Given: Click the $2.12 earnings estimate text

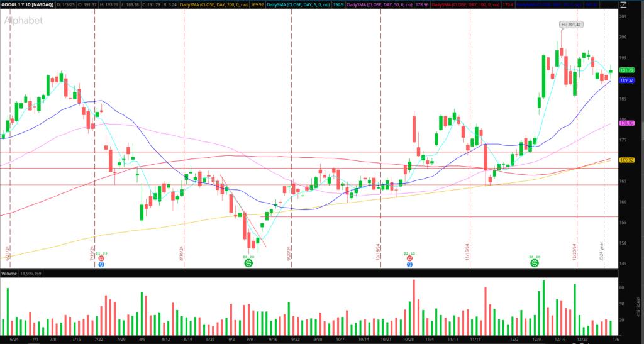Looking at the screenshot, I should 409,253.
